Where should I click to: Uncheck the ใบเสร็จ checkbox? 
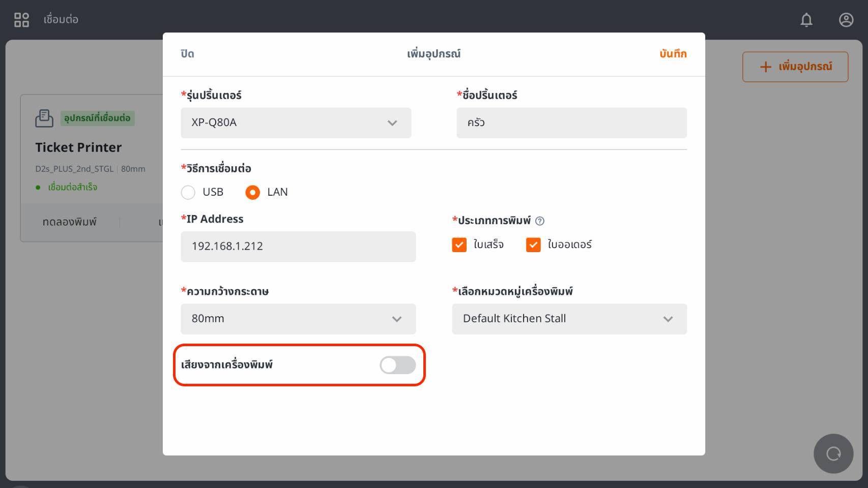tap(459, 245)
